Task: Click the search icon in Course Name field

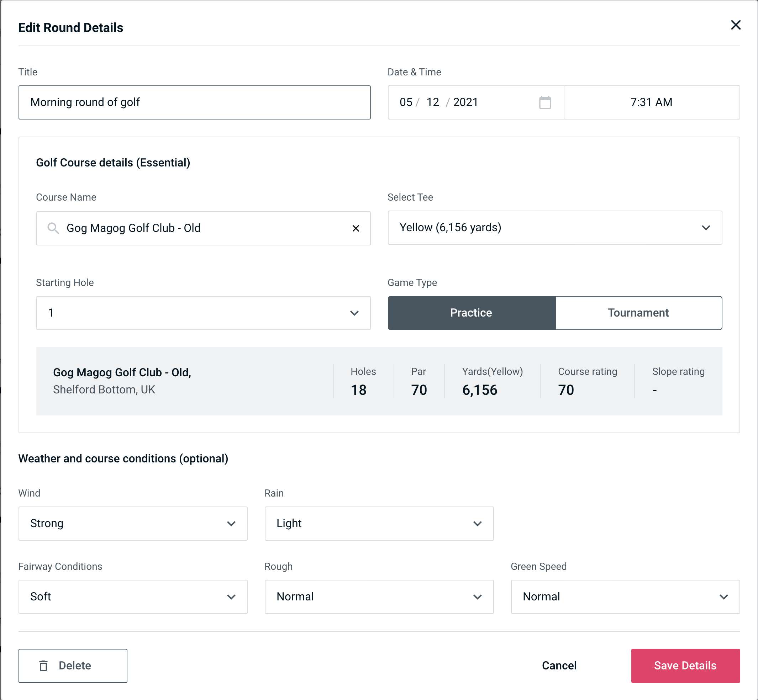Action: (53, 228)
